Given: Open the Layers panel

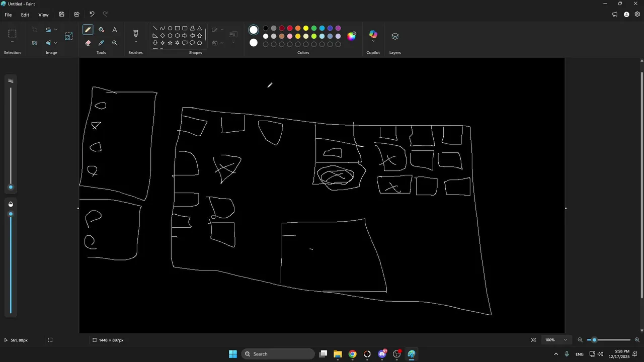Looking at the screenshot, I should [x=395, y=36].
